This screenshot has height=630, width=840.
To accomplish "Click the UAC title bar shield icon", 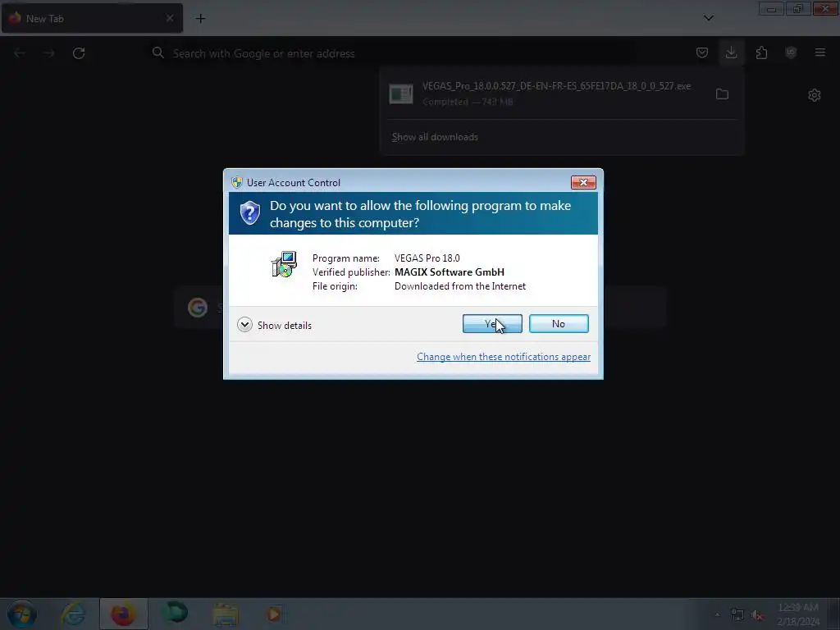I will 237,182.
